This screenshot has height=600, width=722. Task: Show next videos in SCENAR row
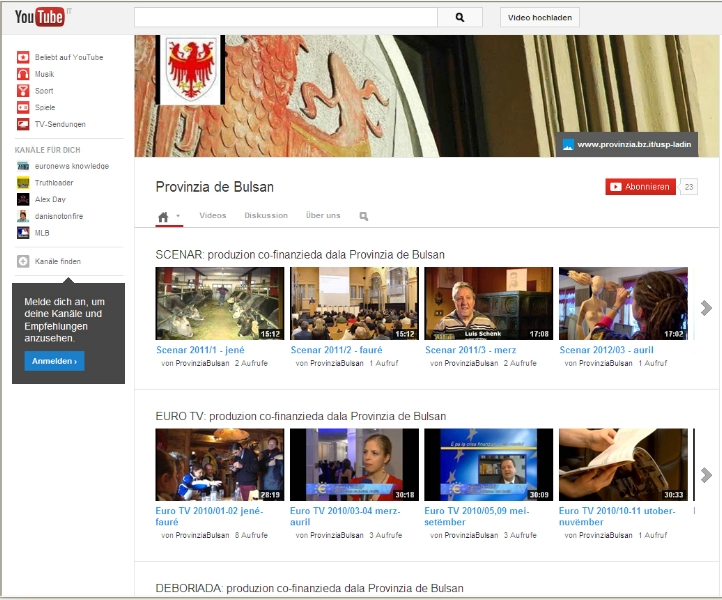[706, 308]
